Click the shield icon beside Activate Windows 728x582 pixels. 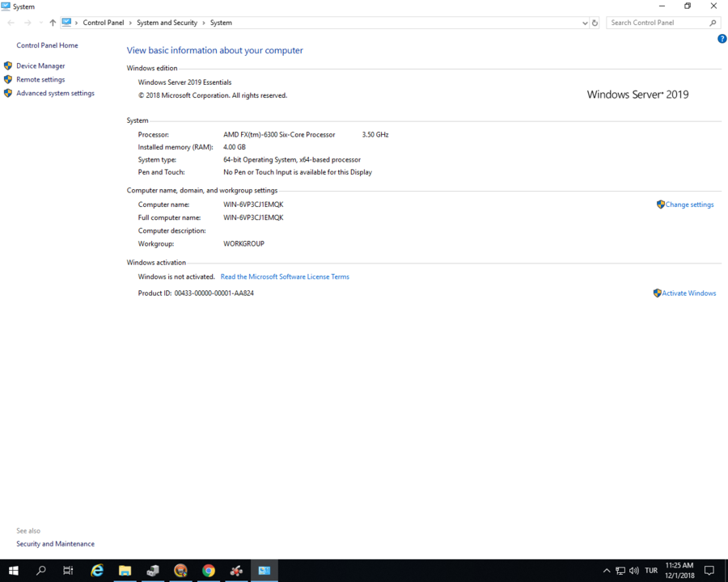[658, 293]
